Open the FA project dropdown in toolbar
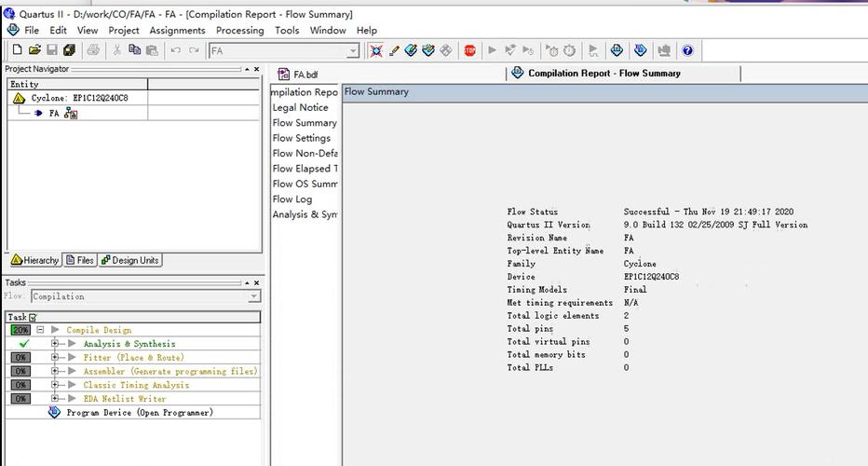The height and width of the screenshot is (466, 868). [x=353, y=51]
